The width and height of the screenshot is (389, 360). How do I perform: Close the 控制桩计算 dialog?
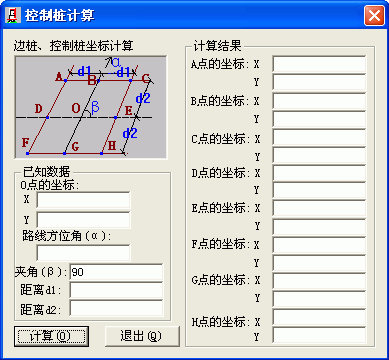coord(374,15)
